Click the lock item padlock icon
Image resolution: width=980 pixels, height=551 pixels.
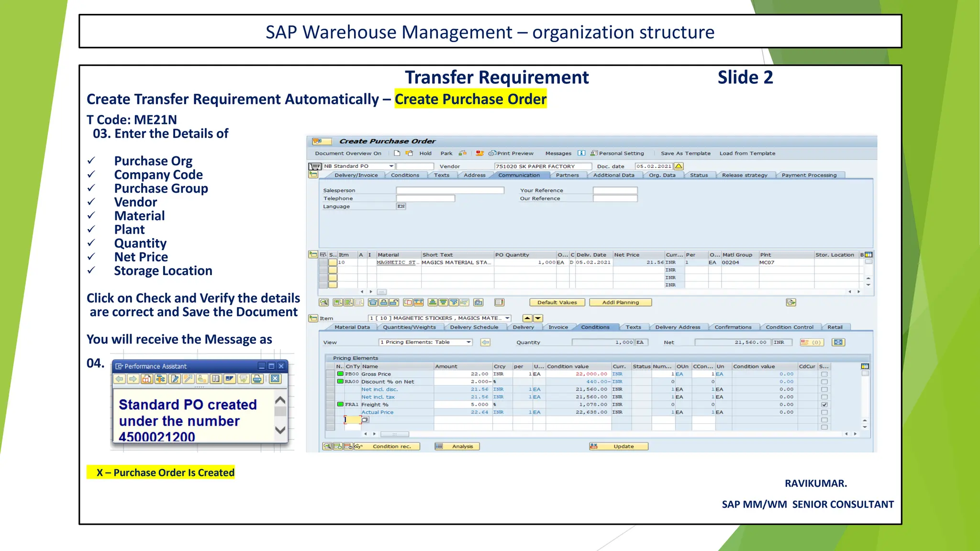pos(383,302)
